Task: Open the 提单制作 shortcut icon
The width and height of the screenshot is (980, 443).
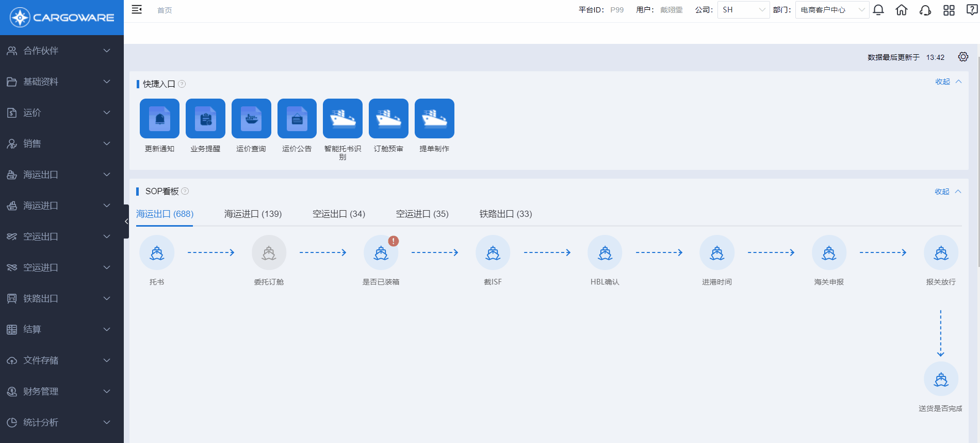Action: 434,118
